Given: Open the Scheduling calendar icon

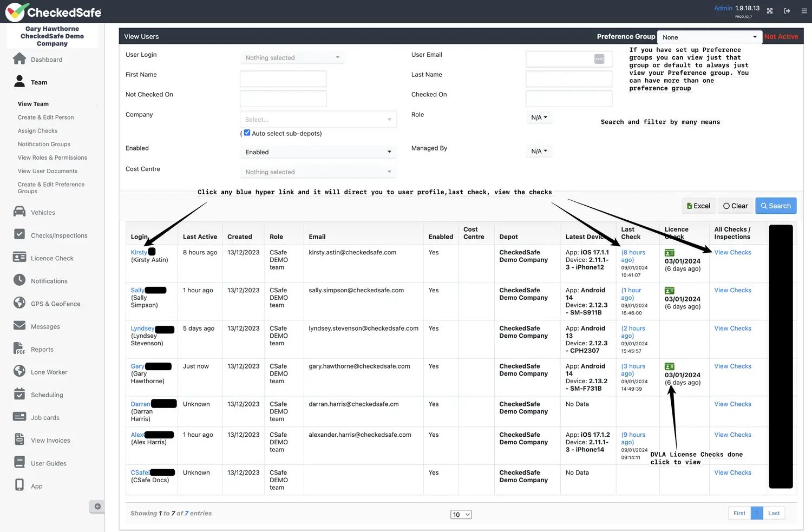Looking at the screenshot, I should (20, 395).
